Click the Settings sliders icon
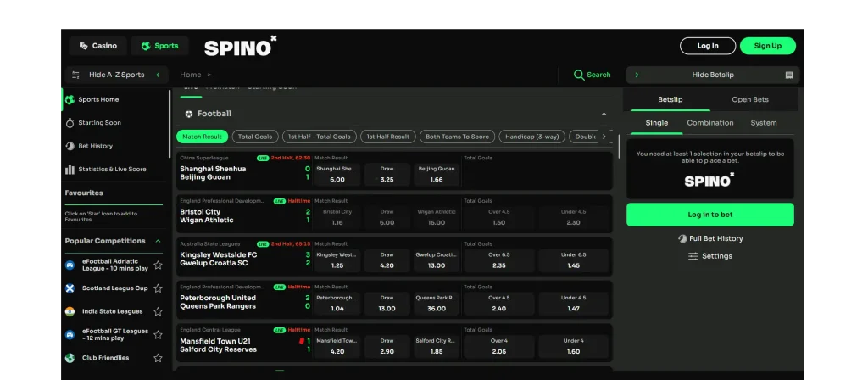The image size is (868, 380). [693, 256]
